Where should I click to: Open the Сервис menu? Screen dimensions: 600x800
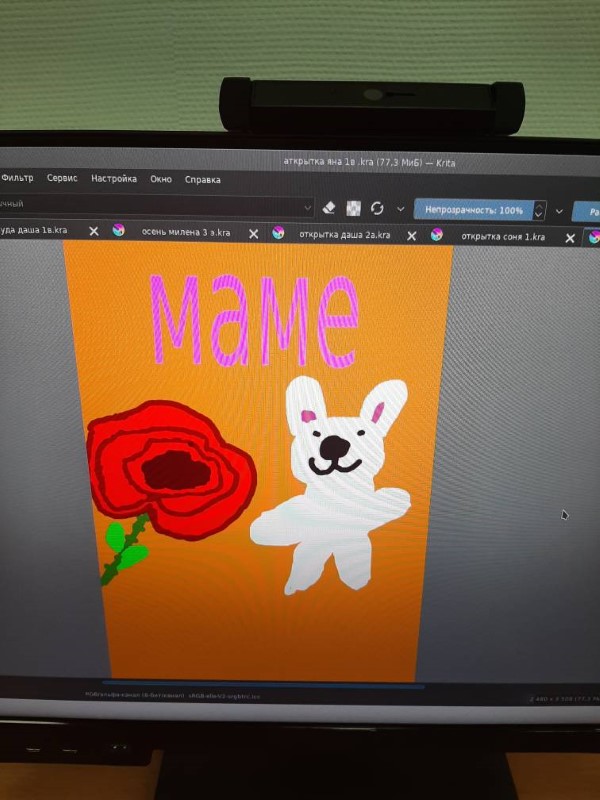[62, 178]
